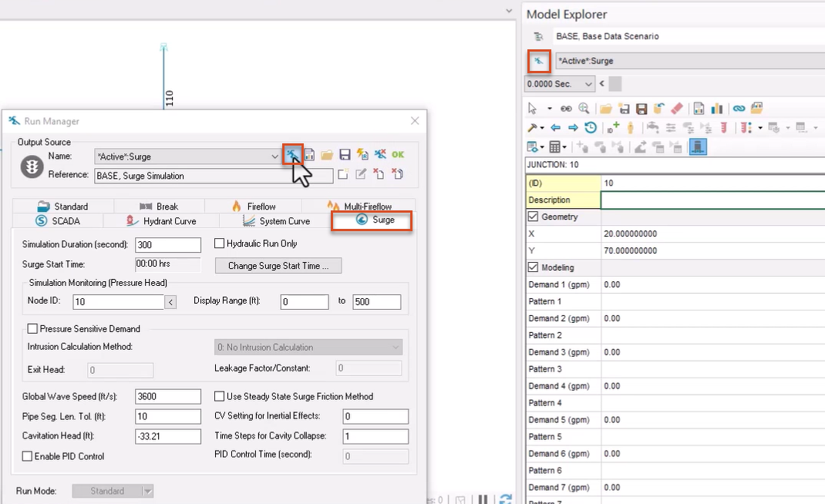Click the Run simulation icon in Run Manager
This screenshot has width=825, height=504.
292,155
